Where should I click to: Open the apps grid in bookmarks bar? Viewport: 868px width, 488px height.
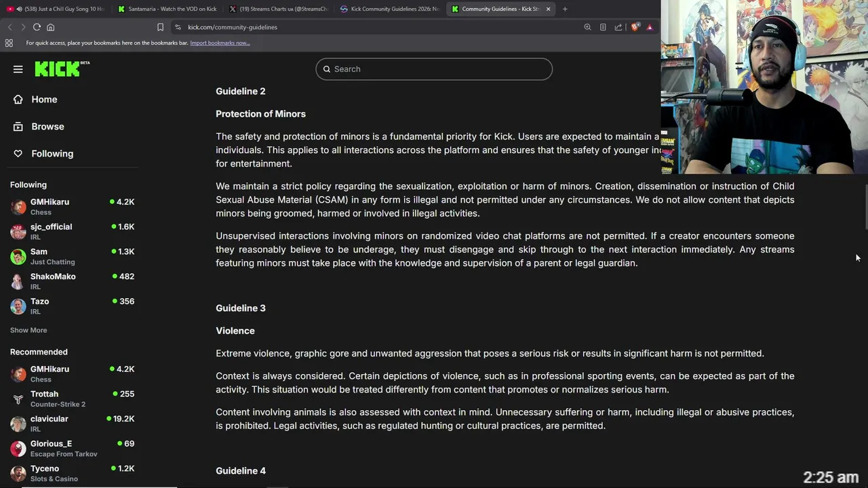pos(9,43)
